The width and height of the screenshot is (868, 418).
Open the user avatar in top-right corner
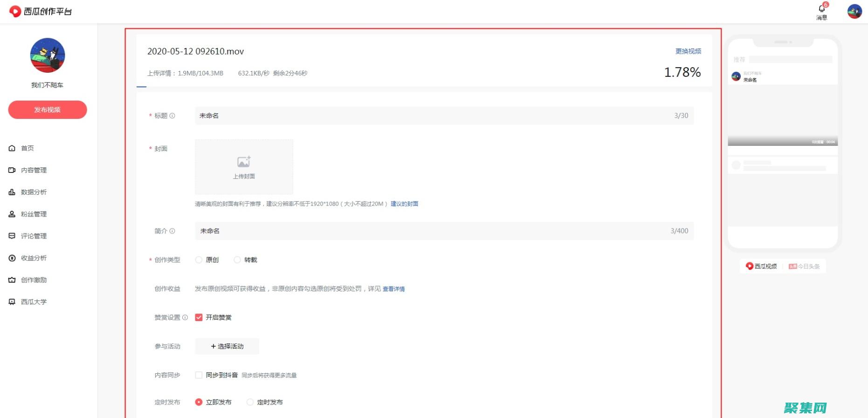(x=854, y=12)
